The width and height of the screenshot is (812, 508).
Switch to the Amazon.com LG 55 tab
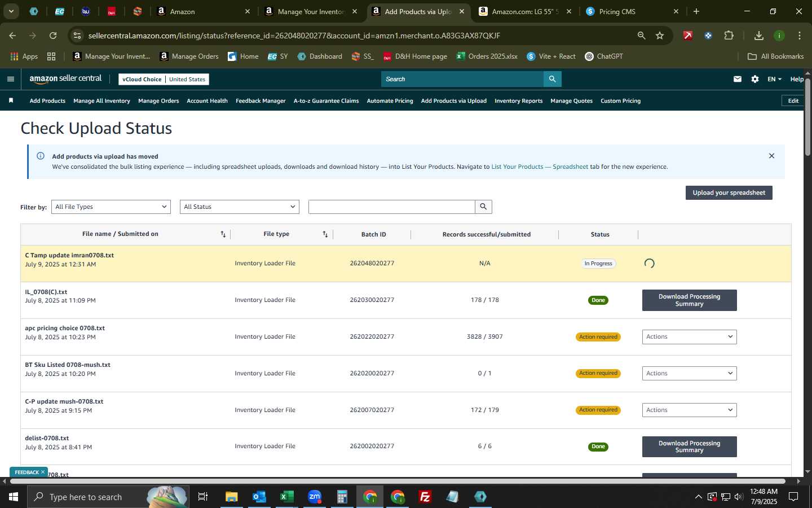tap(526, 11)
